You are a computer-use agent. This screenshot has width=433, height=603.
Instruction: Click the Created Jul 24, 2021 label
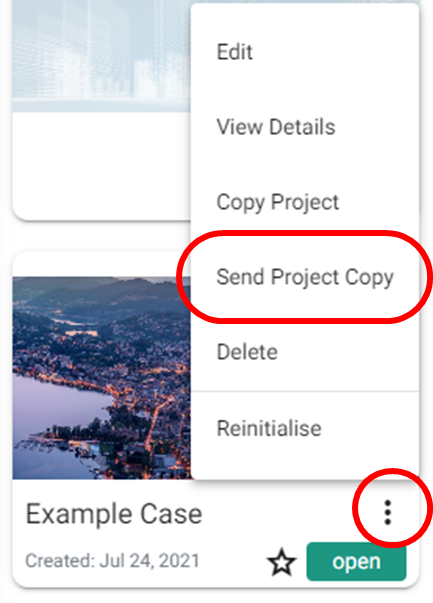(x=112, y=561)
